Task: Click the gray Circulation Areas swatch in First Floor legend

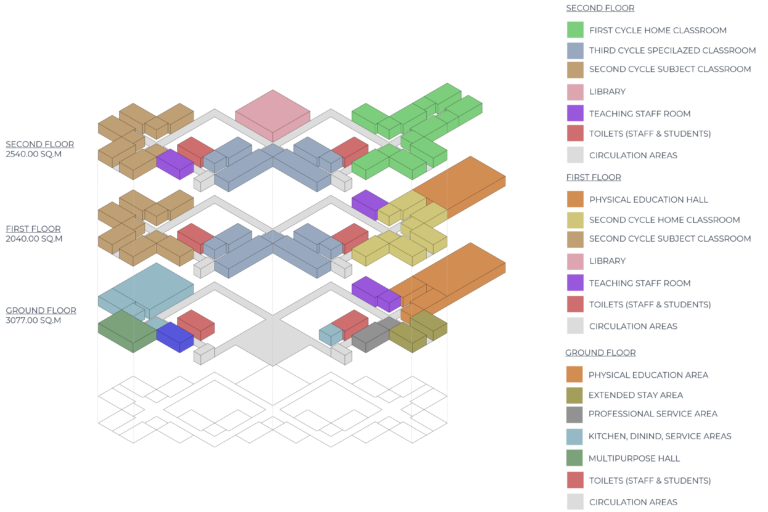Action: click(x=575, y=326)
